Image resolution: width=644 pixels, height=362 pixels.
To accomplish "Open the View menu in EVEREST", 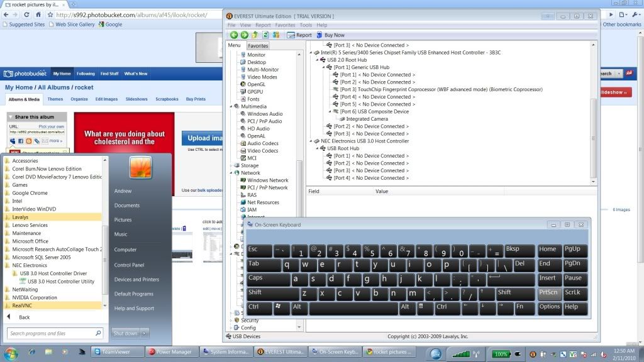I will click(x=245, y=25).
